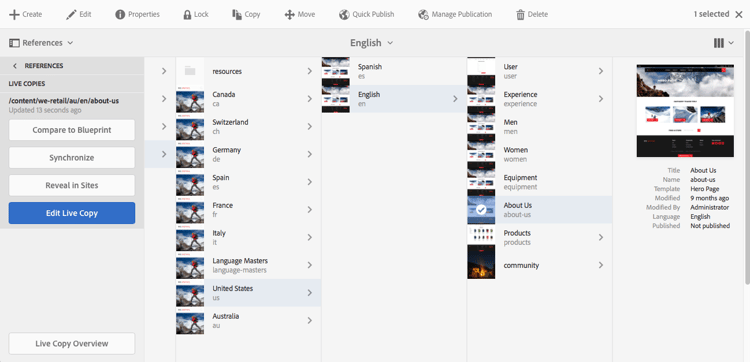This screenshot has height=362, width=750.
Task: Click the Delete trash icon
Action: [x=520, y=15]
